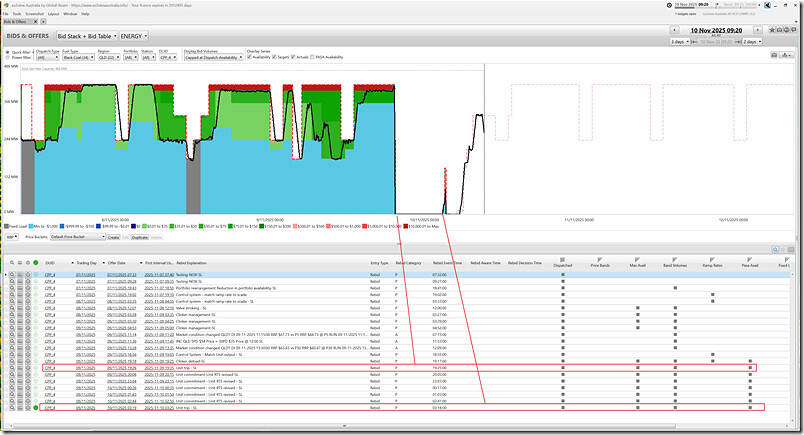Viewport: 804px width, 435px height.
Task: Click the Max Avail flag column icon
Action: point(637,261)
